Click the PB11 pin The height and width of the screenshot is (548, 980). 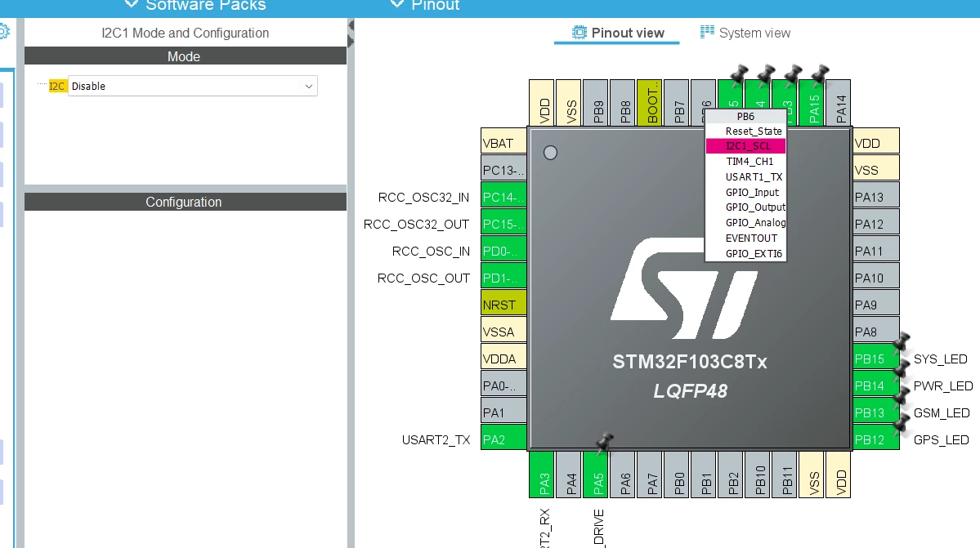(x=785, y=474)
